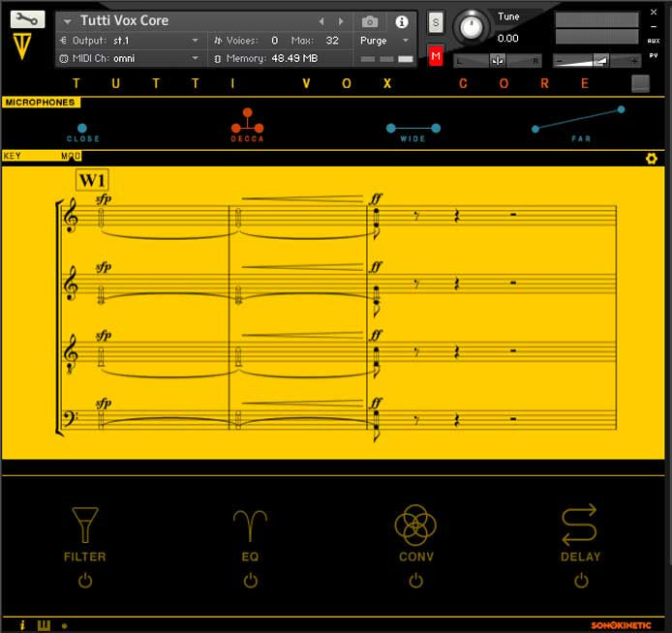Switch to the MOD tab
Image resolution: width=672 pixels, height=633 pixels.
coord(71,156)
